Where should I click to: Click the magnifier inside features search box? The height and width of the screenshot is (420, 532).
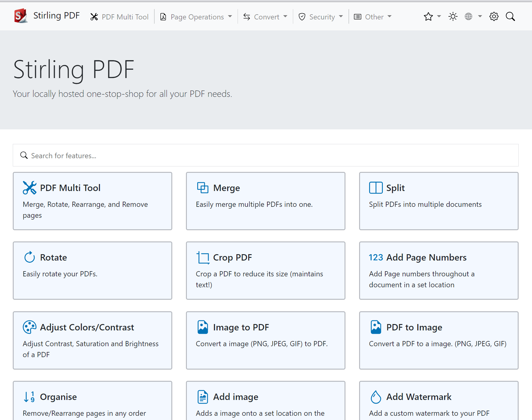click(24, 155)
